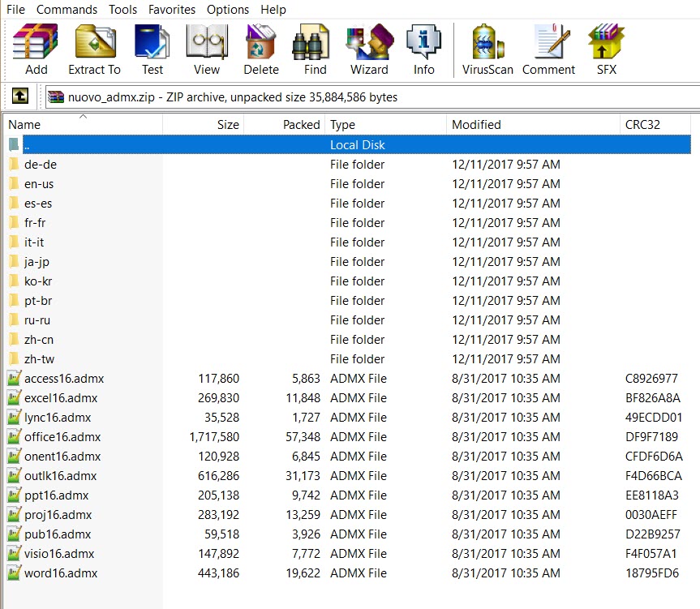Click the up-to-parent-folder icon
Screen dimensions: 700x609
click(19, 96)
